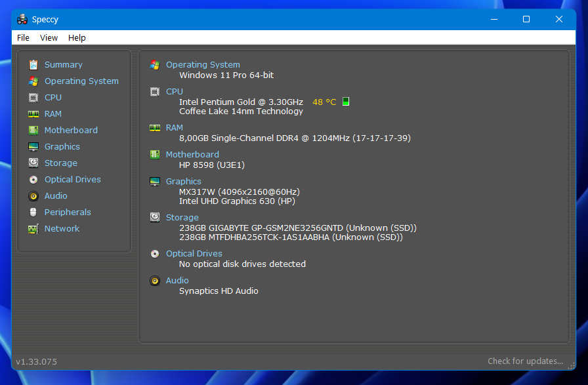Click 'Synaptics HD Audio' text
This screenshot has height=385, width=588.
click(219, 291)
